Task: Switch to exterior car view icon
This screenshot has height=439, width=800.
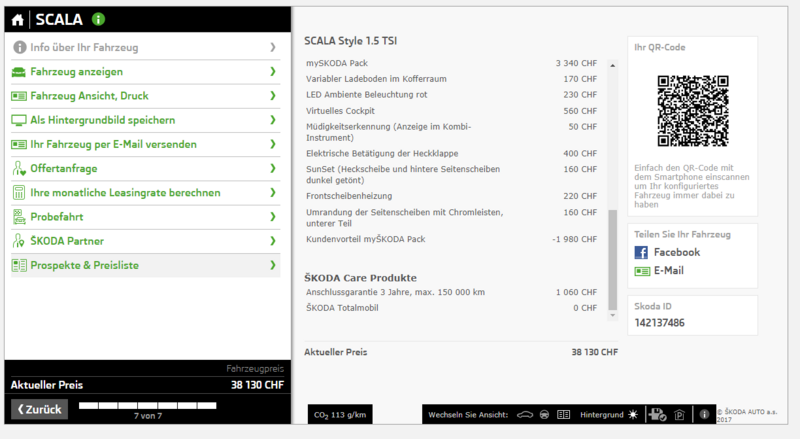Action: click(x=525, y=415)
